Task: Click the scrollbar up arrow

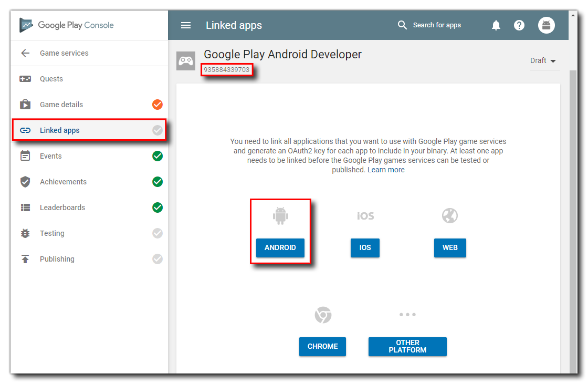Action: coord(573,15)
